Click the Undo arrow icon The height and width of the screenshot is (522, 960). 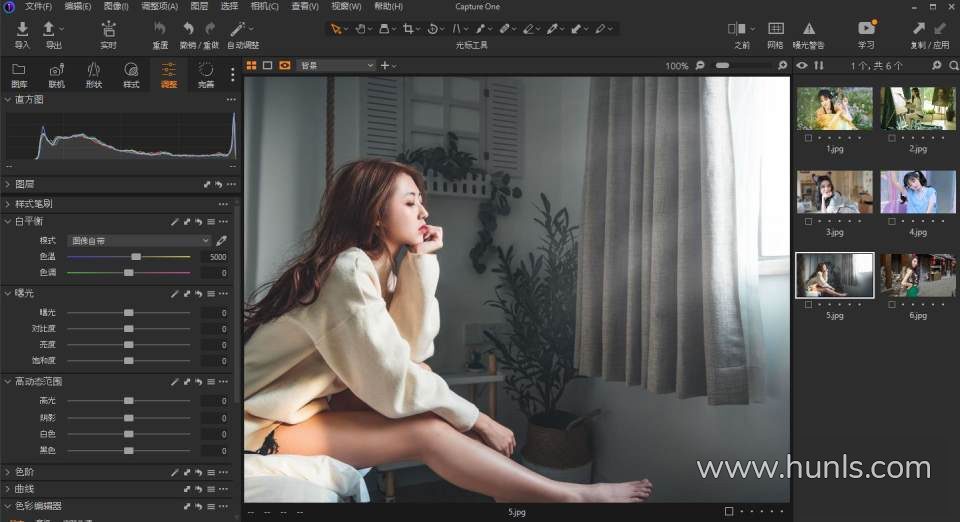(x=189, y=28)
